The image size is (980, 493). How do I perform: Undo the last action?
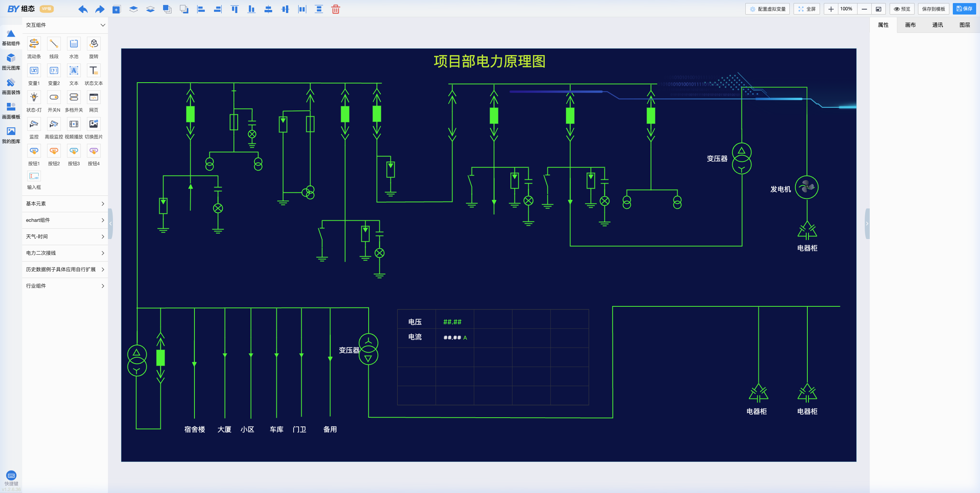click(83, 9)
